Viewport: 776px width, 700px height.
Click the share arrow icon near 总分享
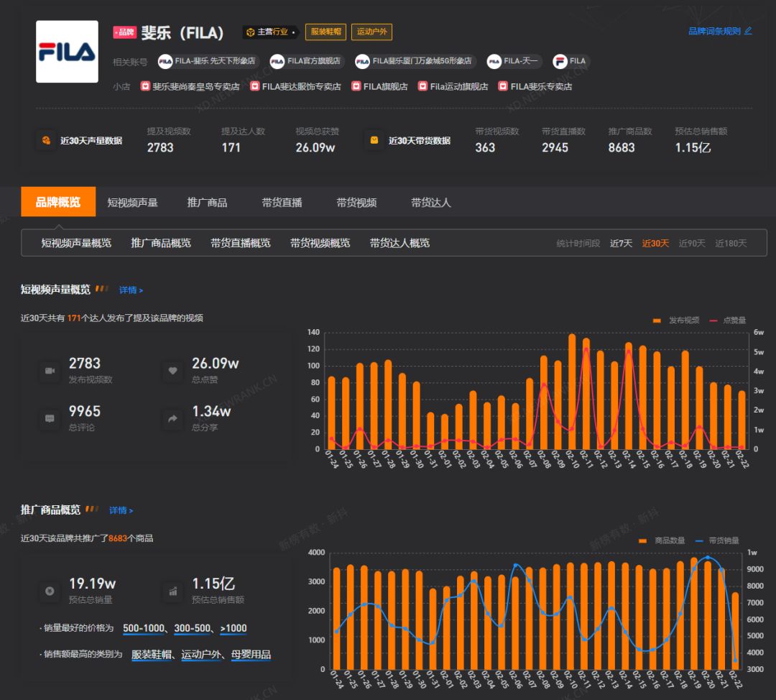(x=172, y=419)
